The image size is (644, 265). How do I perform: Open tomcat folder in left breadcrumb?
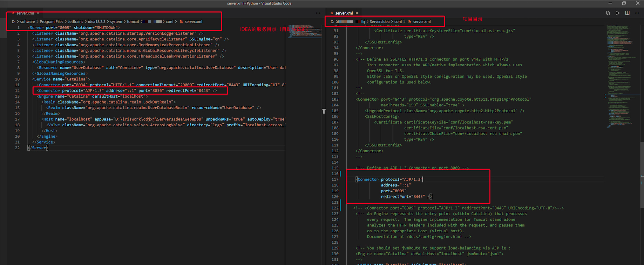click(x=133, y=22)
